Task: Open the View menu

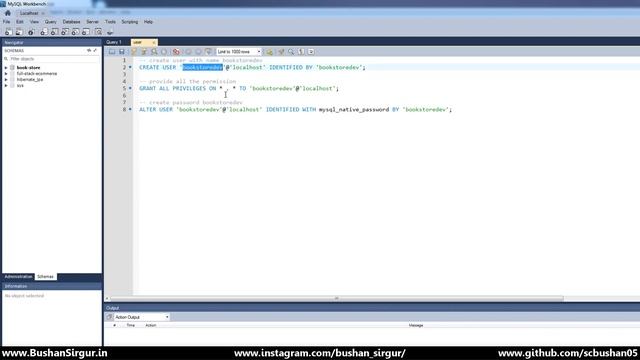Action: pyautogui.click(x=34, y=22)
